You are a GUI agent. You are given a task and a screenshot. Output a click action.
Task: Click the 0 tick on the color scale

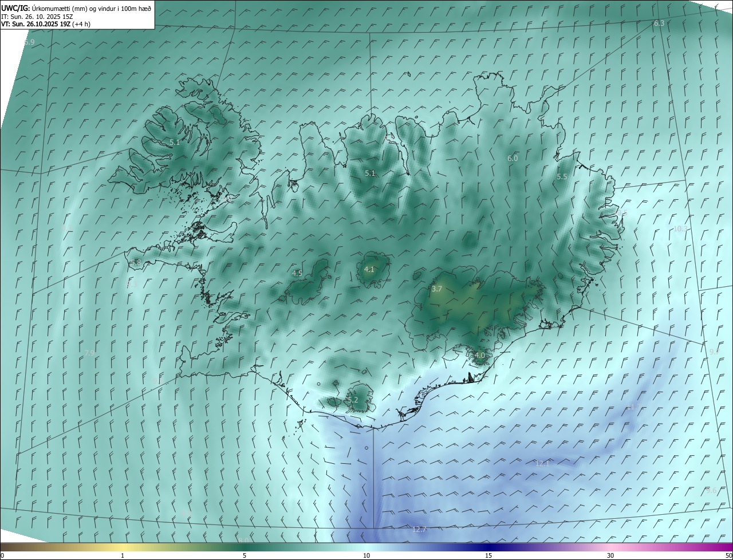point(2,555)
